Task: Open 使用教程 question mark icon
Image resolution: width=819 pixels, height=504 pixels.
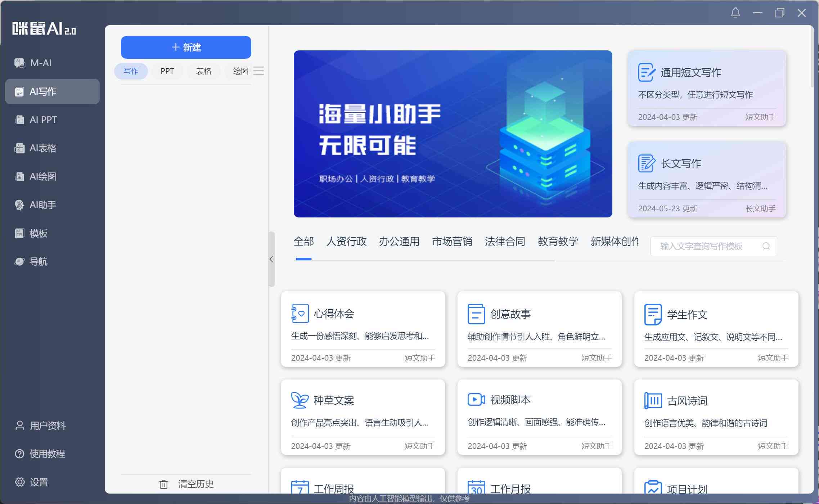Action: (x=19, y=454)
